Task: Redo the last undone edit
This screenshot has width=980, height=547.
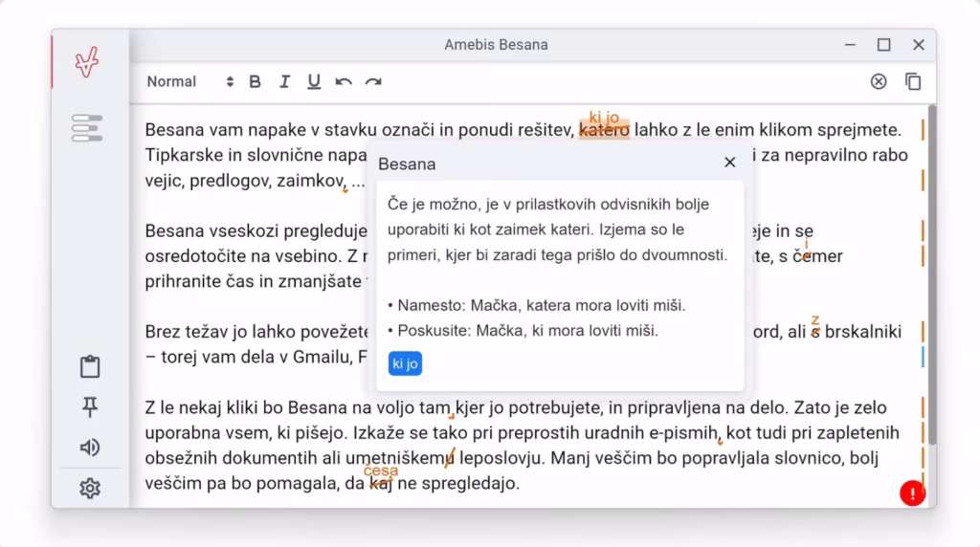Action: (x=373, y=82)
